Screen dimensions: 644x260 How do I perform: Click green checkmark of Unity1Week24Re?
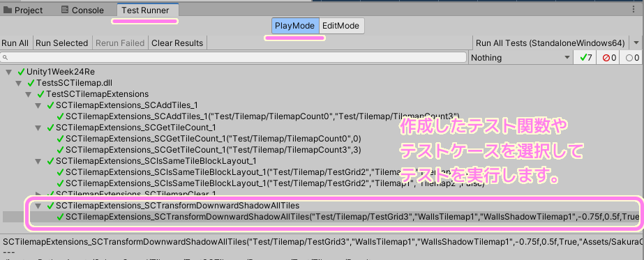tap(22, 72)
